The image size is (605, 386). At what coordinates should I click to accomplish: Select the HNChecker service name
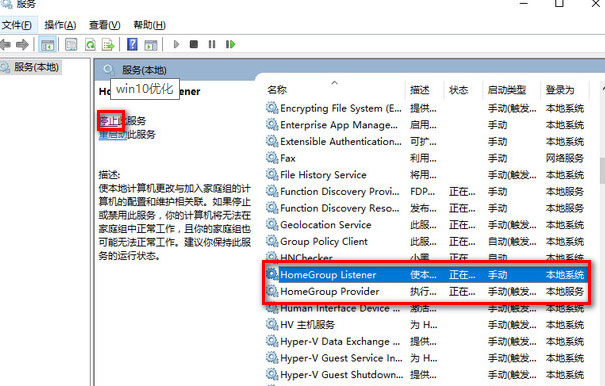pos(306,257)
